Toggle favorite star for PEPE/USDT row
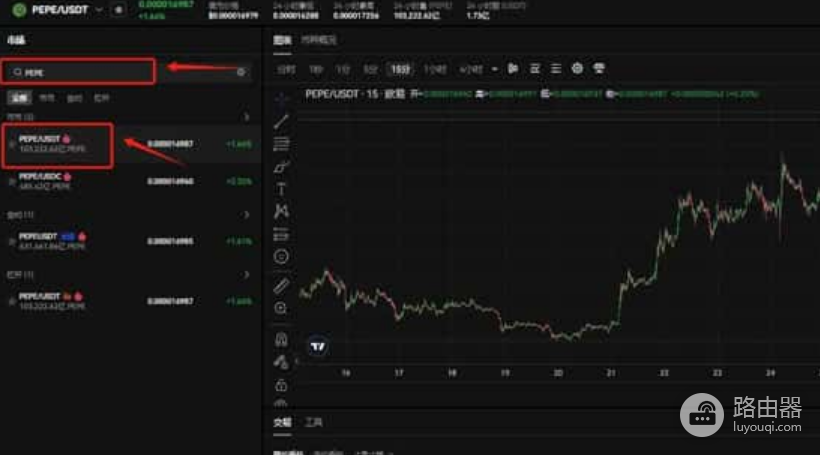This screenshot has width=820, height=455. [x=12, y=144]
